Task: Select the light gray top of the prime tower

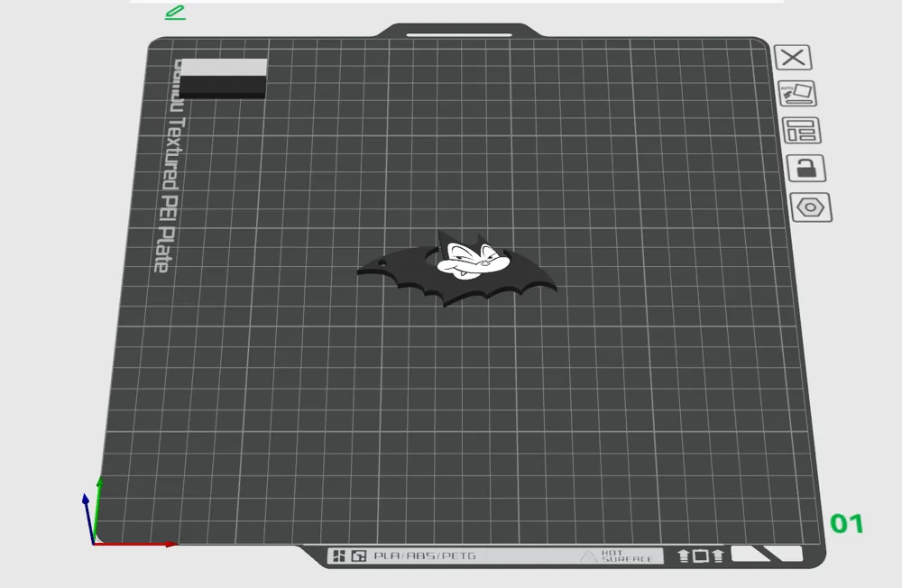Action: point(223,68)
